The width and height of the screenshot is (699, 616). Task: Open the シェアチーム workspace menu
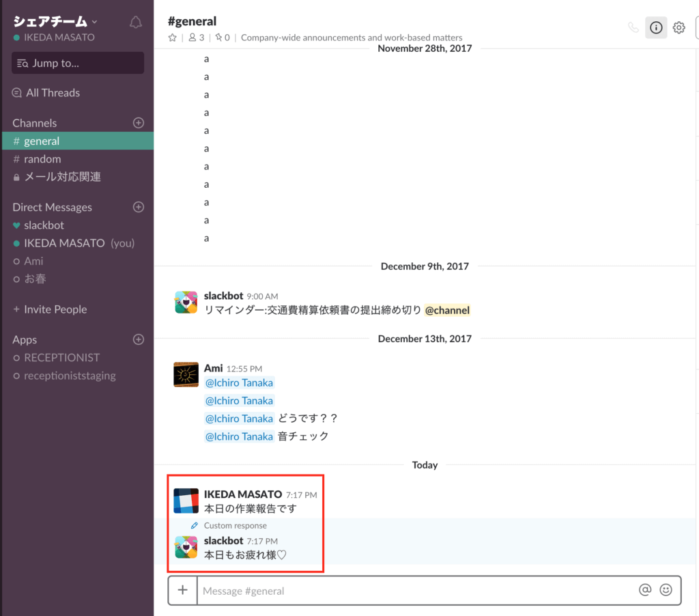point(55,22)
